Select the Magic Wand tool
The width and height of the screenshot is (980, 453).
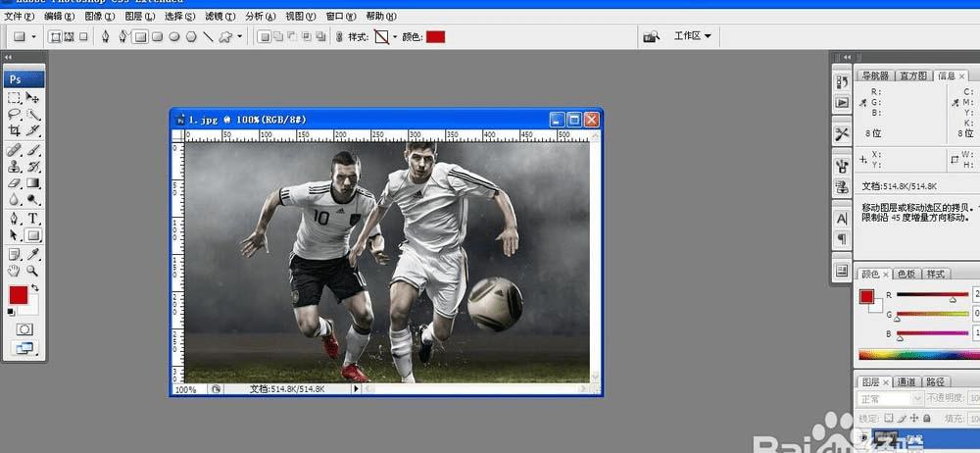tap(33, 115)
